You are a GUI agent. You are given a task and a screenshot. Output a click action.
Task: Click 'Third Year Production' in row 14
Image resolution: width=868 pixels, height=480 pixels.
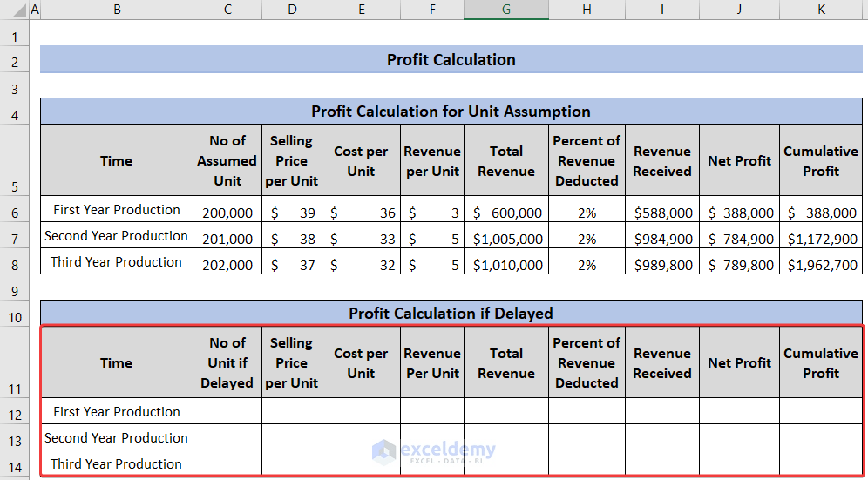[117, 463]
